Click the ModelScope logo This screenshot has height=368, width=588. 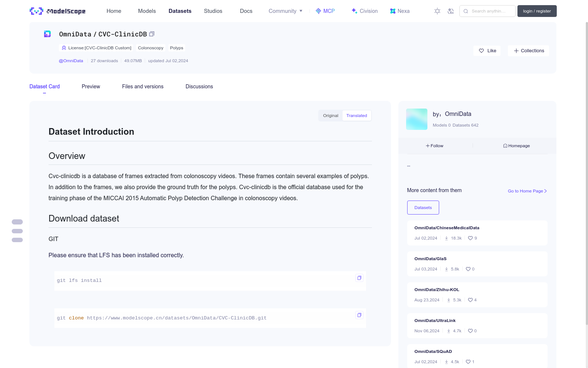pos(57,11)
